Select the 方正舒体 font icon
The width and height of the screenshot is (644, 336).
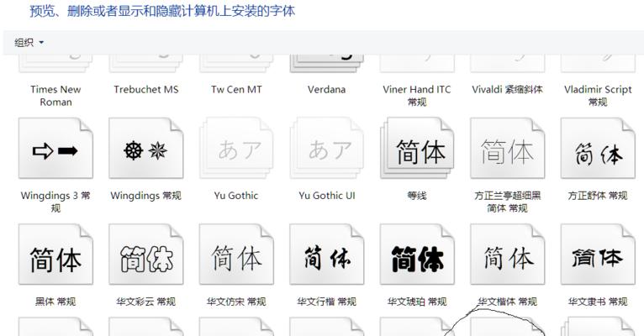(598, 148)
